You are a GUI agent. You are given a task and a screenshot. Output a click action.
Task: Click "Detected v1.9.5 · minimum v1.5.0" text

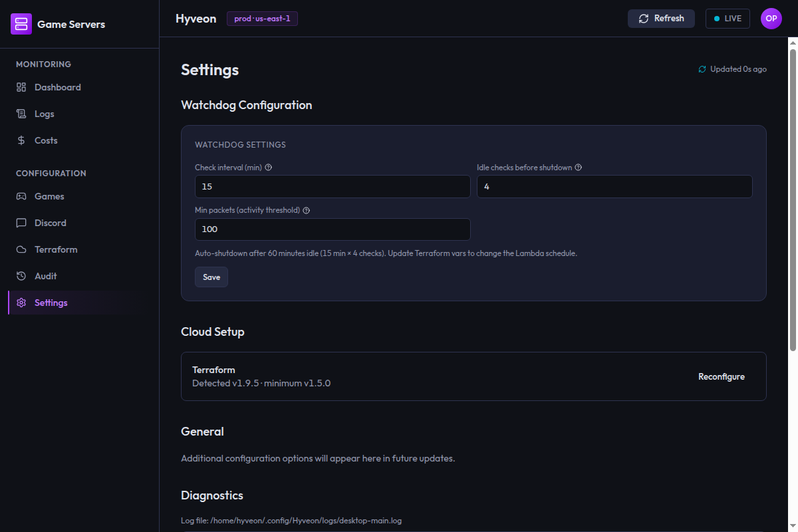[x=261, y=384]
